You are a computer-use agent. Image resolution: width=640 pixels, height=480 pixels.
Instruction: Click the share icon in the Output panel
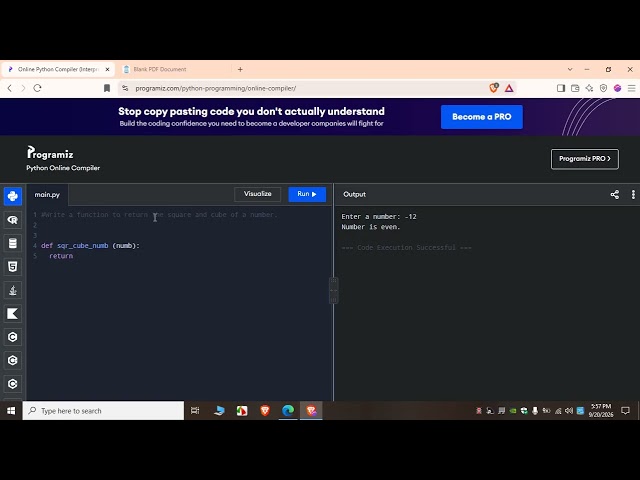tap(614, 195)
